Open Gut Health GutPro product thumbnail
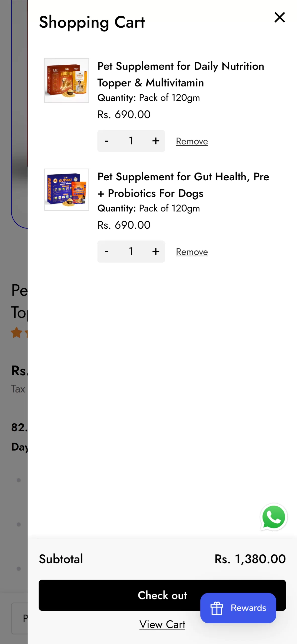 [x=67, y=190]
